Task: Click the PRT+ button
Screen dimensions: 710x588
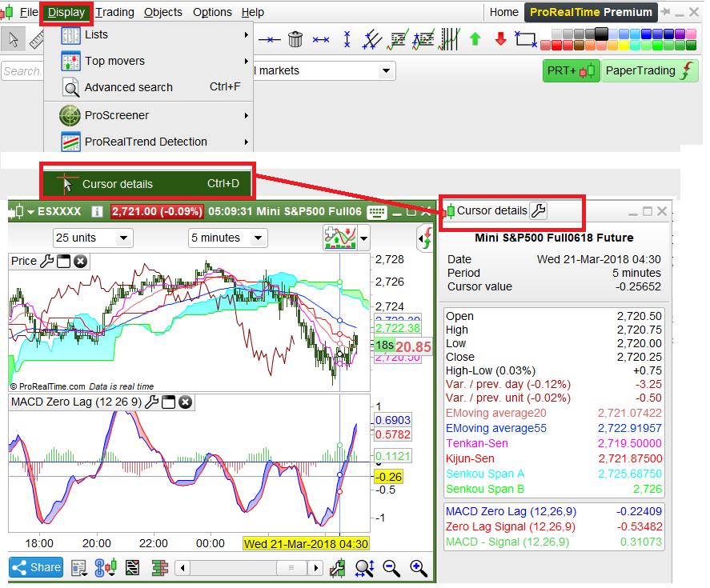Action: (x=571, y=71)
